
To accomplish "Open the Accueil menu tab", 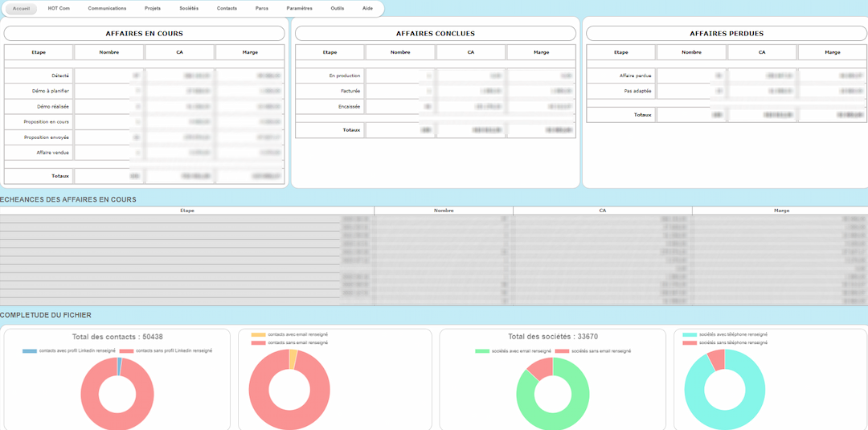I will [x=21, y=9].
